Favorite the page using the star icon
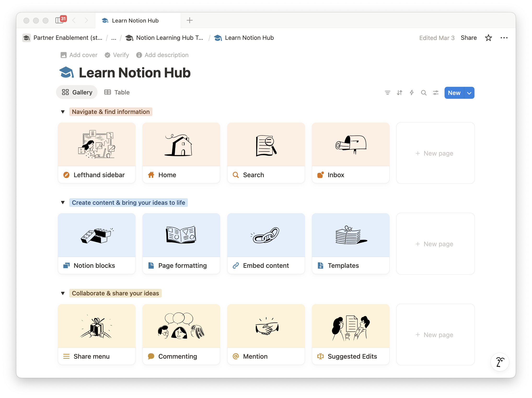 tap(488, 38)
